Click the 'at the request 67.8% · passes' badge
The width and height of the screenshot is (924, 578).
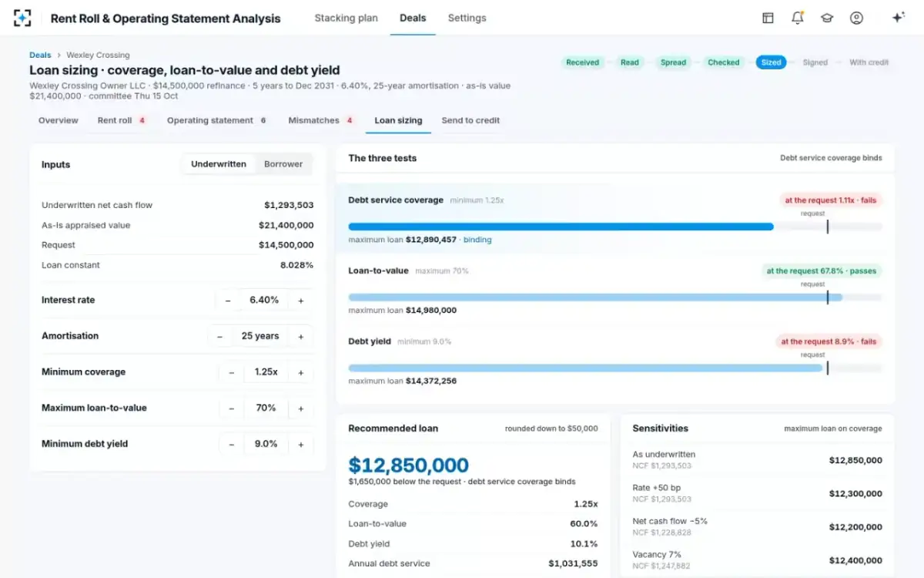pyautogui.click(x=822, y=271)
